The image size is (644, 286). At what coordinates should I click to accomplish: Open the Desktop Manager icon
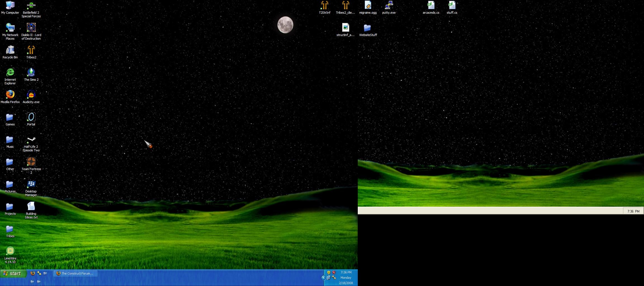coord(31,188)
